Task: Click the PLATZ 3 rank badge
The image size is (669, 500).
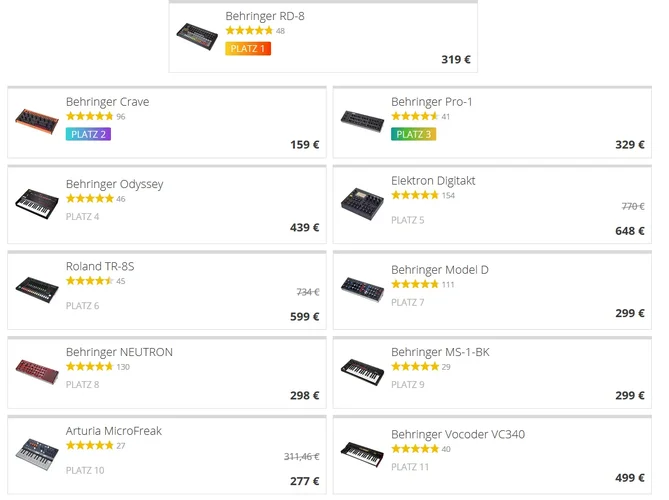Action: click(x=413, y=134)
